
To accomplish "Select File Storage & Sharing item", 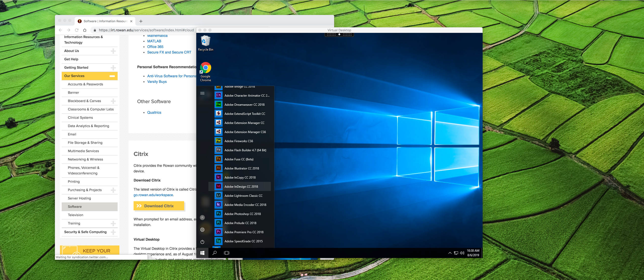I will pyautogui.click(x=90, y=143).
